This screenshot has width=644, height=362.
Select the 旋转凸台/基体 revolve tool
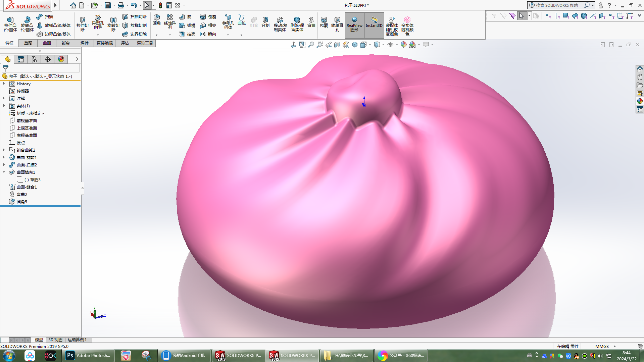click(27, 24)
